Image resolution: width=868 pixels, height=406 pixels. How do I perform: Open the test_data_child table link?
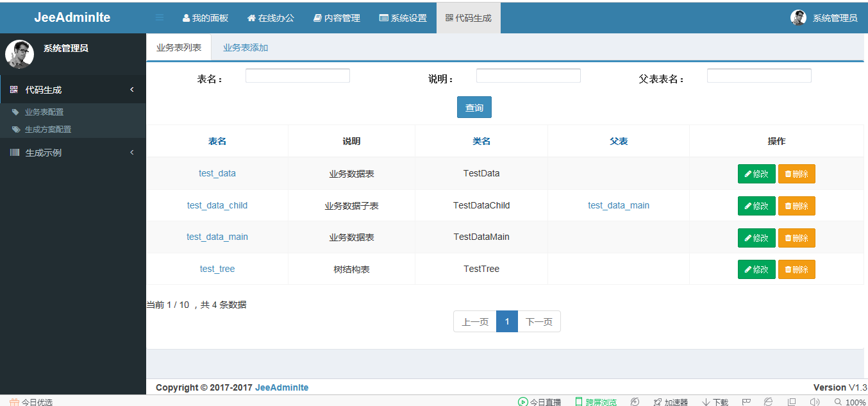pyautogui.click(x=217, y=205)
